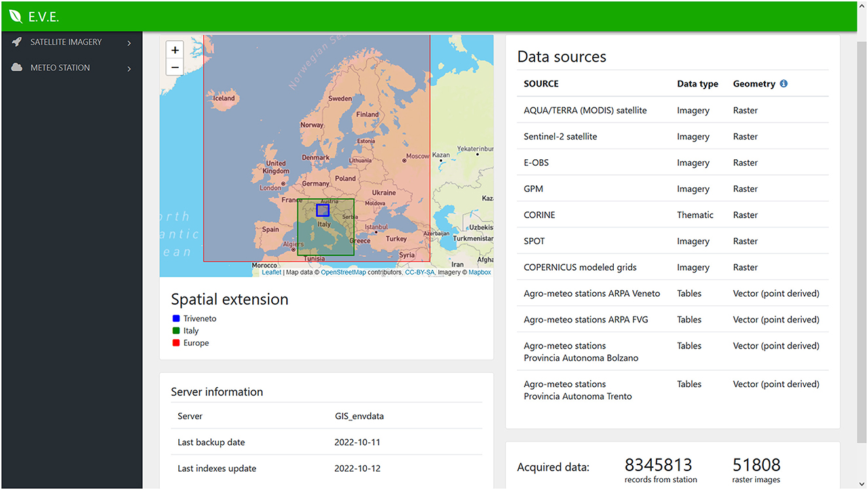The height and width of the screenshot is (490, 868).
Task: Click the Satellite Imagery rocket icon
Action: [x=17, y=42]
